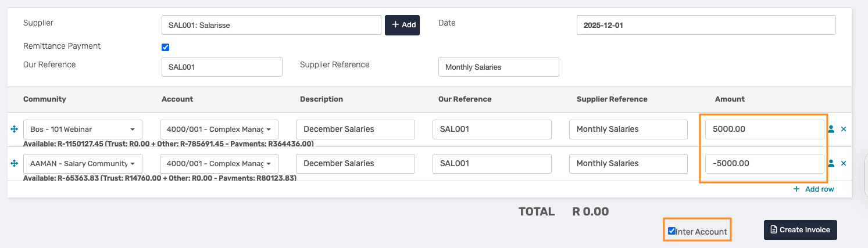The width and height of the screenshot is (868, 248).
Task: Click the Create Invoice button
Action: 801,230
